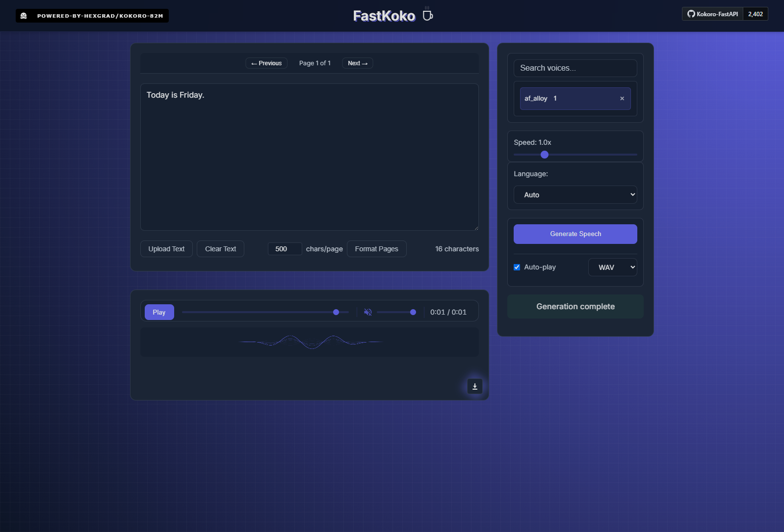Screen dimensions: 784x532
Task: Toggle the Auto-play checkbox
Action: (517, 267)
